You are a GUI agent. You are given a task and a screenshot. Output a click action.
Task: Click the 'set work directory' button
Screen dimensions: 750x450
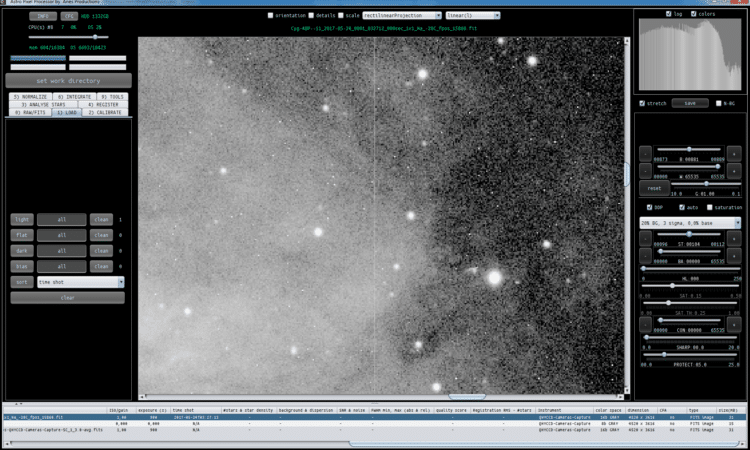[x=68, y=81]
